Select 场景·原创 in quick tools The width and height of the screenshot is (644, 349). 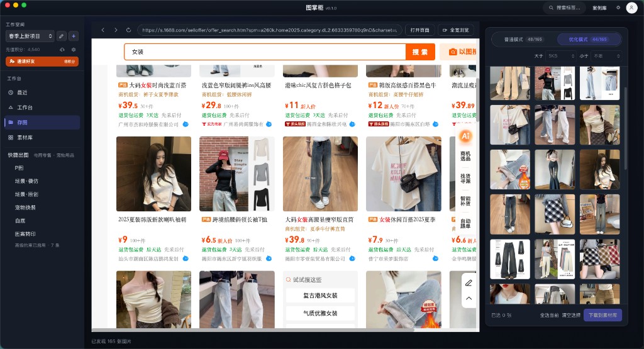[26, 194]
